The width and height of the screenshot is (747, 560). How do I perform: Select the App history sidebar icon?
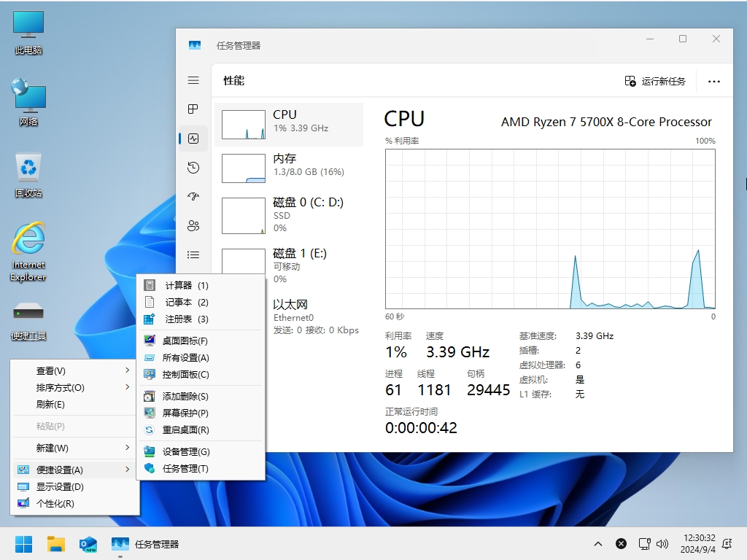pyautogui.click(x=193, y=167)
